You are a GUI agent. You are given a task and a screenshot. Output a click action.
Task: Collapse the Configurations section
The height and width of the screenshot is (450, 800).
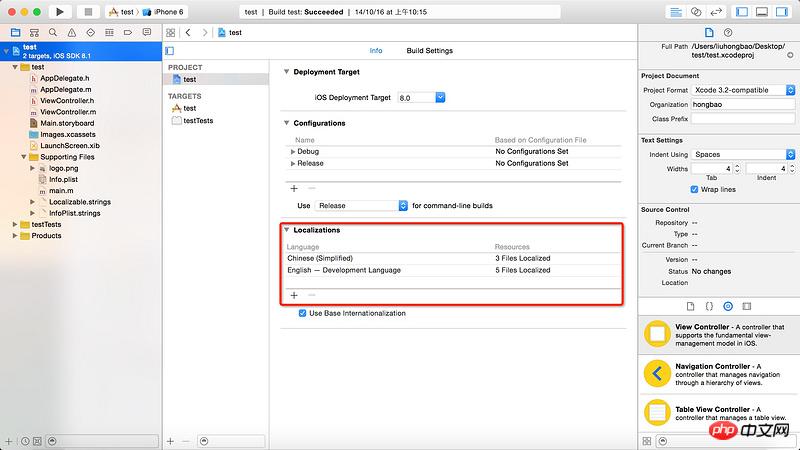[x=286, y=123]
